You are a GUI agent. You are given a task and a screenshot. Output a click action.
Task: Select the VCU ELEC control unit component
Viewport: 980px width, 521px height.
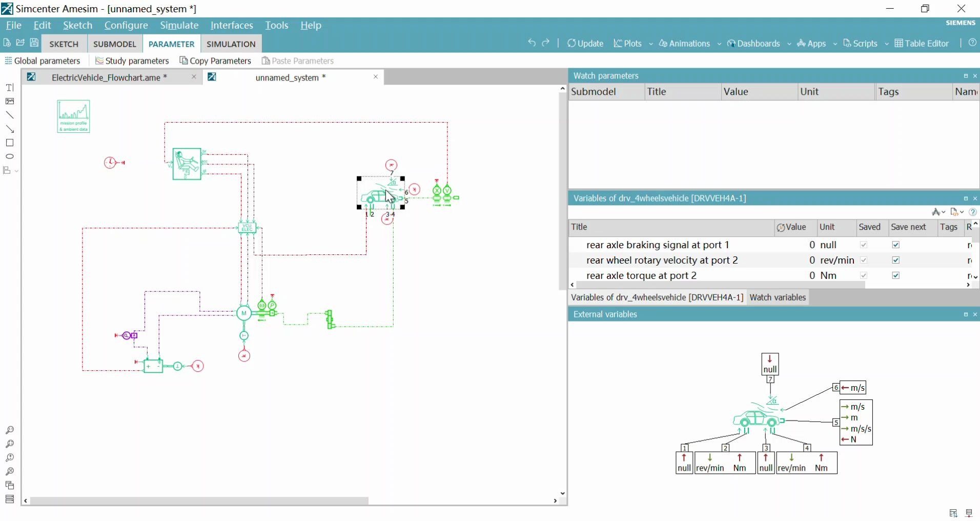tap(247, 228)
